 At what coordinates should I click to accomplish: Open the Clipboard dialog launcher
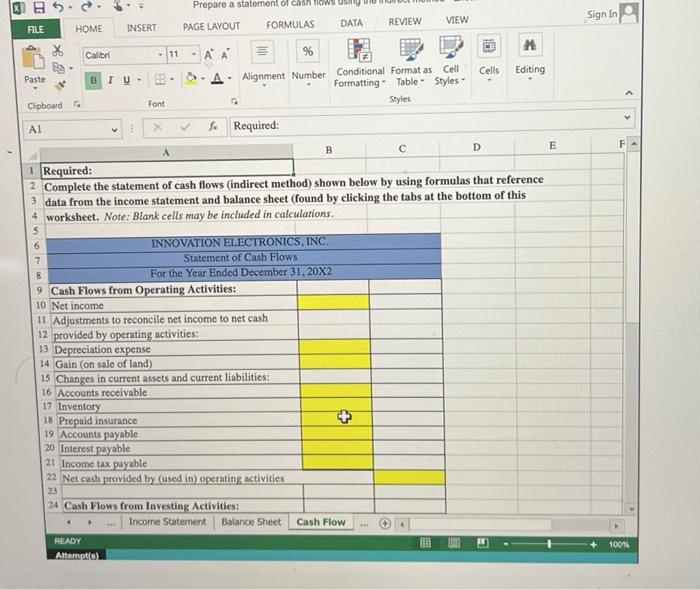(77, 104)
